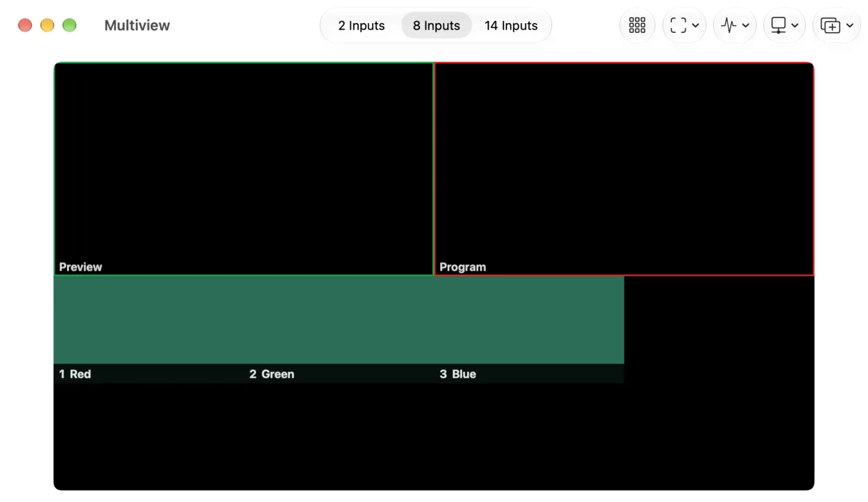Viewport: 868px width, 502px height.
Task: Expand the viewfinder frame dropdown
Action: coord(684,25)
